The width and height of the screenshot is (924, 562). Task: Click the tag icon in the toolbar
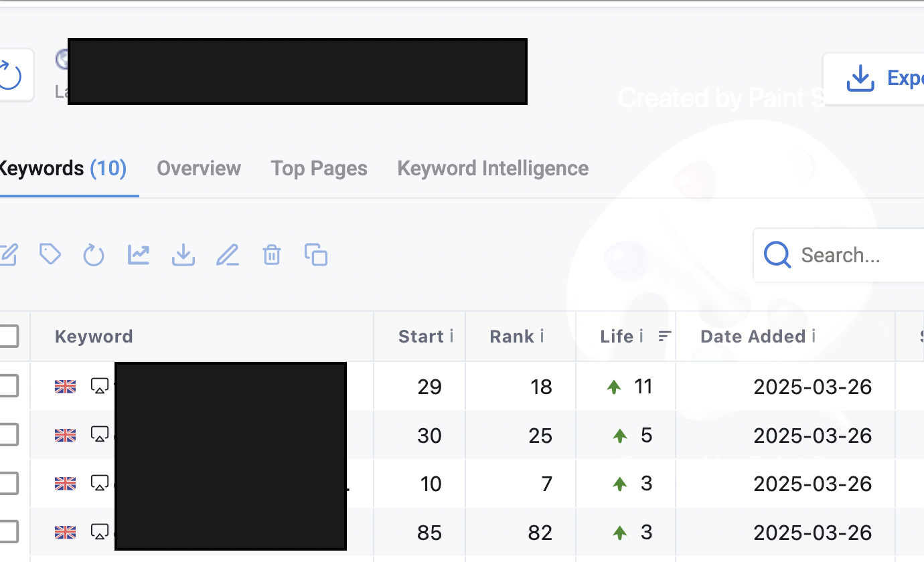[x=50, y=254]
